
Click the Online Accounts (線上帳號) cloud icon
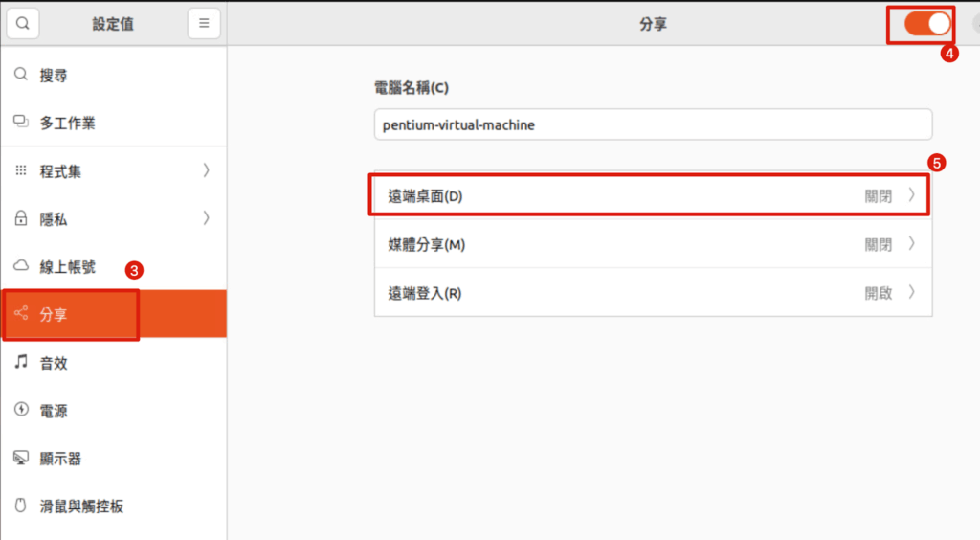pyautogui.click(x=21, y=266)
